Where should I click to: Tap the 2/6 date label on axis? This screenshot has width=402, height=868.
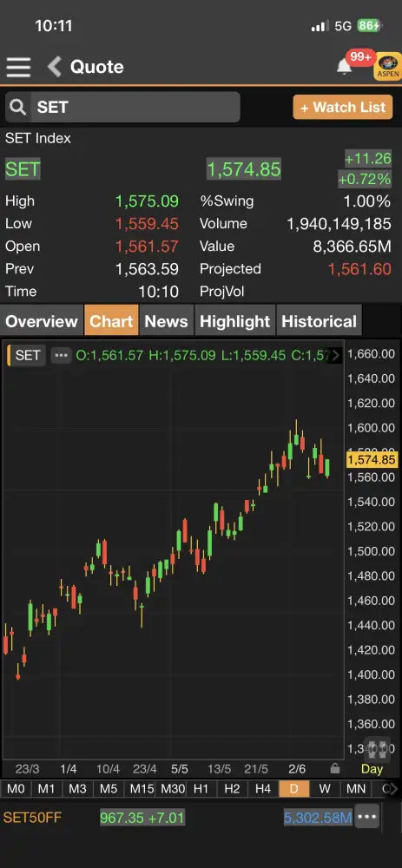[297, 769]
